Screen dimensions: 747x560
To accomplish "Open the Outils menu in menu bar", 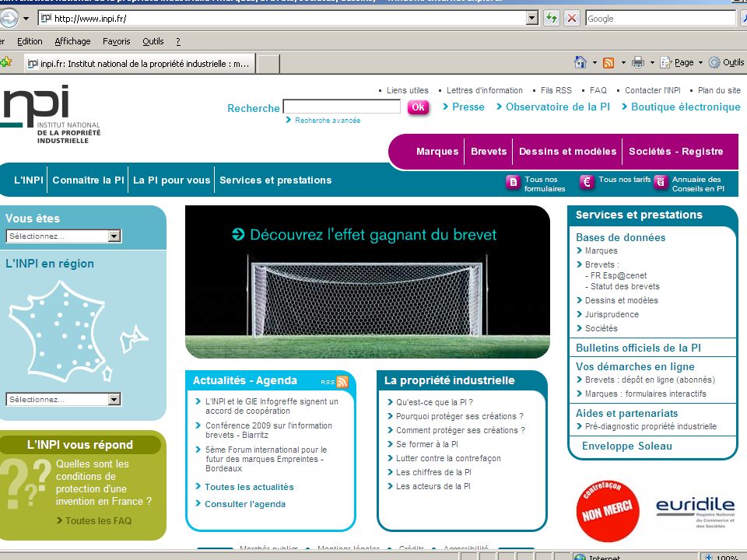I will tap(153, 41).
